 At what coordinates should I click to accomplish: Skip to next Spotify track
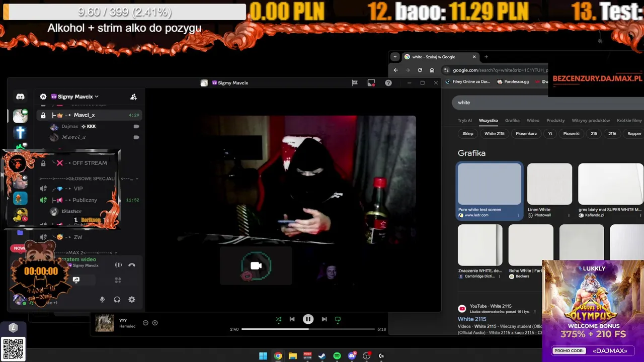click(324, 319)
